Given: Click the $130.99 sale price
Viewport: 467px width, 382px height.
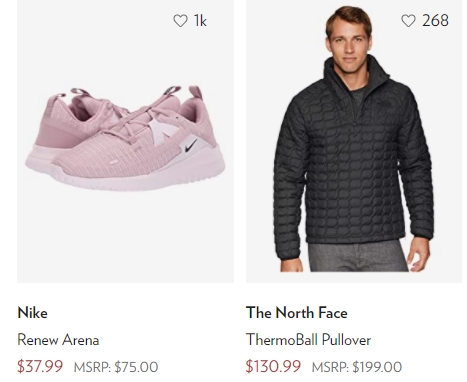Looking at the screenshot, I should click(273, 366).
